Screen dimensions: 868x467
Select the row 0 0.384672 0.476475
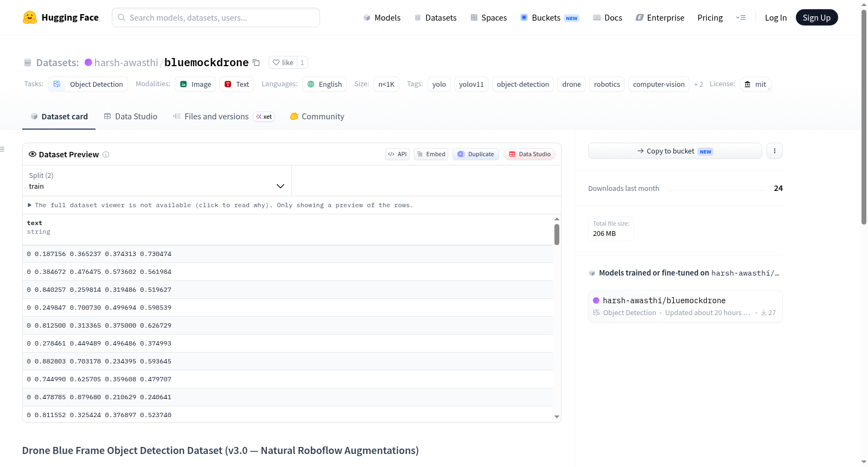(288, 272)
